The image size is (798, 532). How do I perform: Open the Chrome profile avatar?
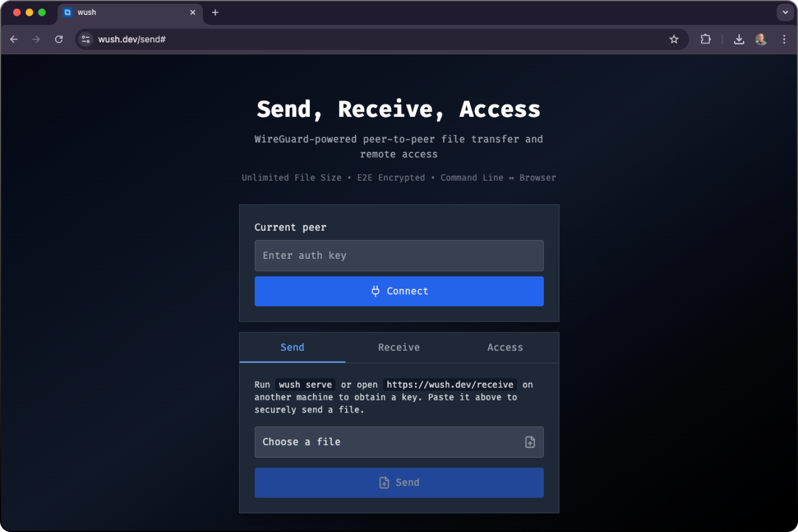761,39
